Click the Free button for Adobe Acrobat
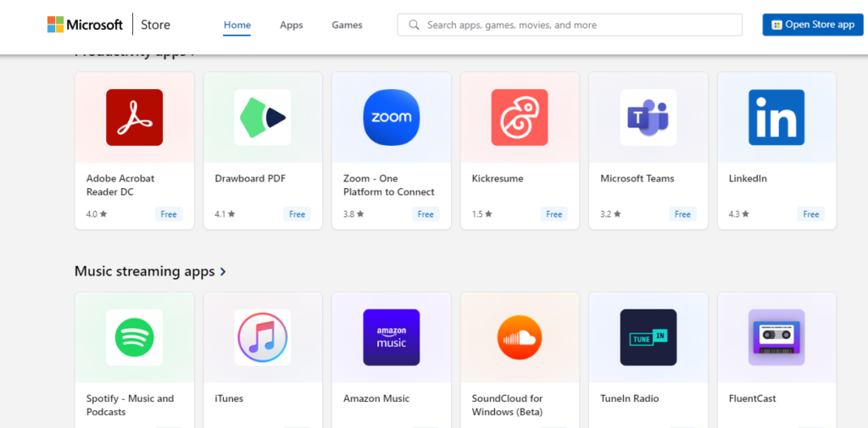 [x=169, y=214]
